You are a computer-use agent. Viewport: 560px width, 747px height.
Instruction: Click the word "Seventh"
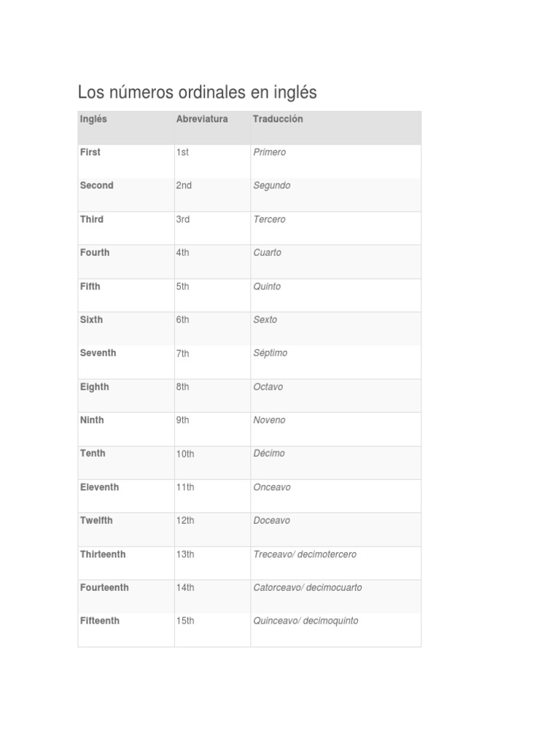point(98,353)
